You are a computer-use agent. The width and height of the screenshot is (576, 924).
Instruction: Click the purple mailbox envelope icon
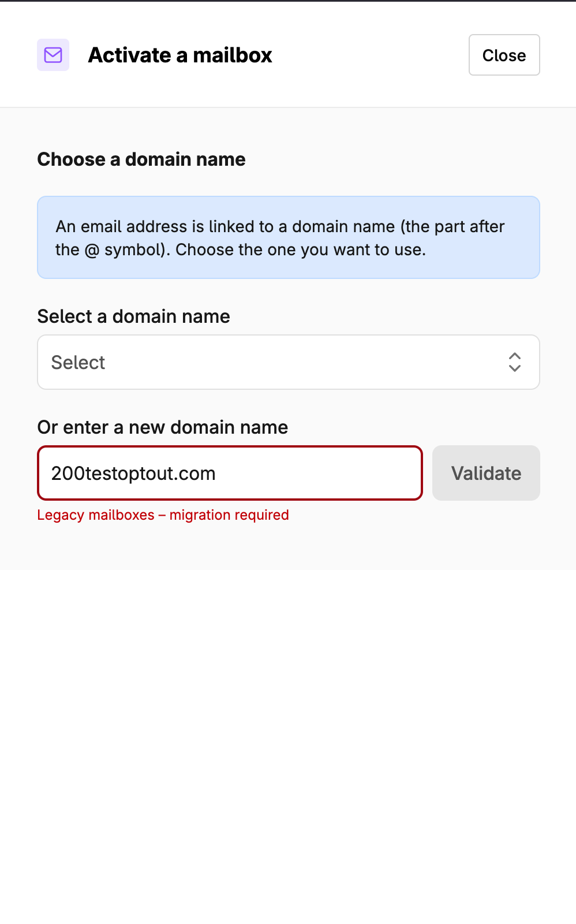tap(53, 55)
